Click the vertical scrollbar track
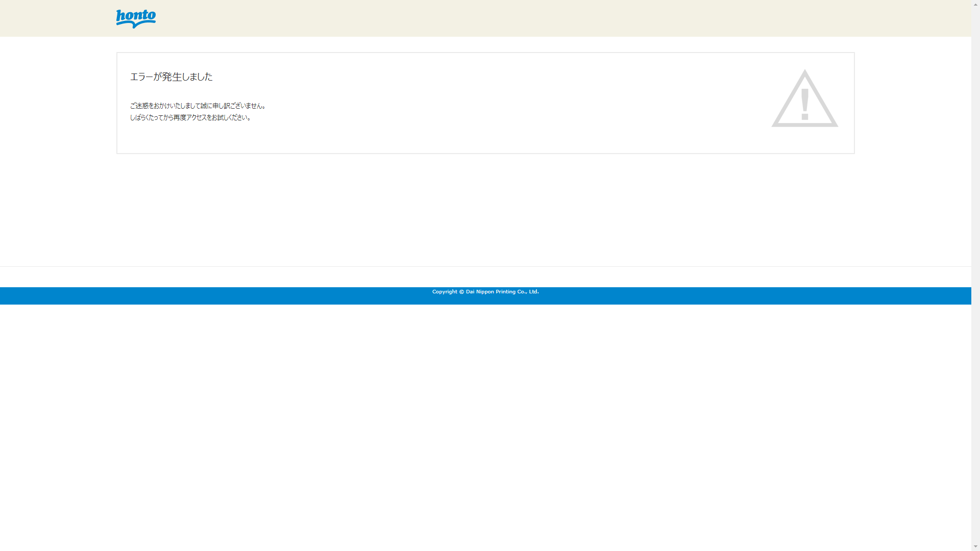Viewport: 980px width, 551px height. (975, 275)
